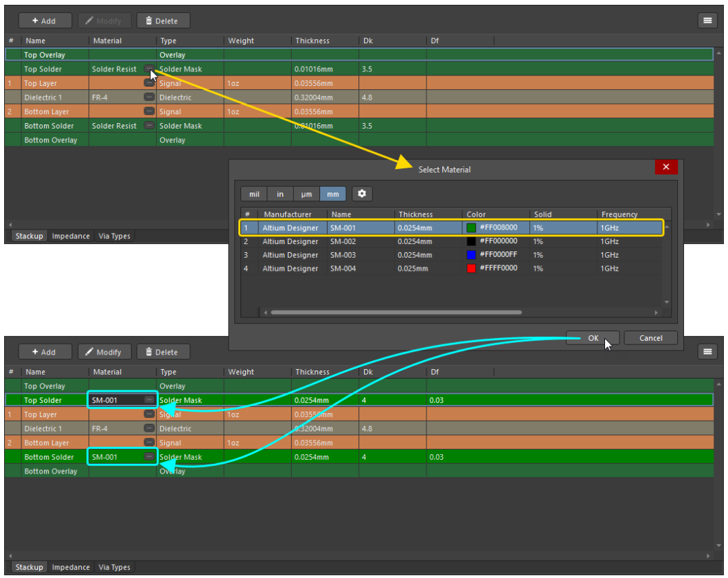Close the Select Material dialog with red X
The height and width of the screenshot is (578, 728).
[x=666, y=167]
